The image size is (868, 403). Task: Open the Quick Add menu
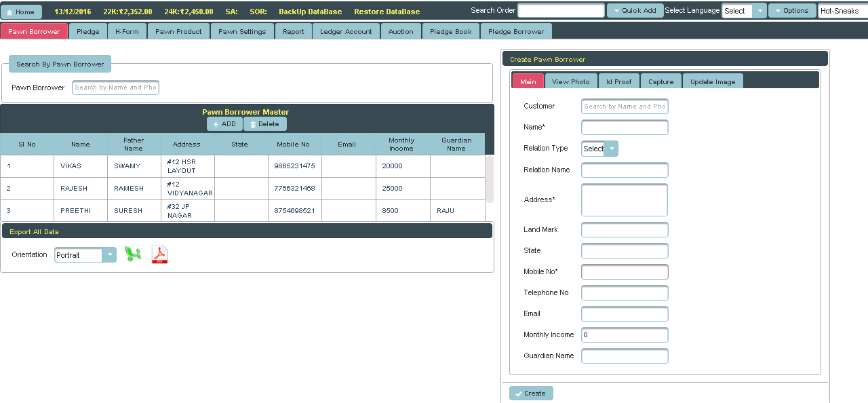pos(635,11)
